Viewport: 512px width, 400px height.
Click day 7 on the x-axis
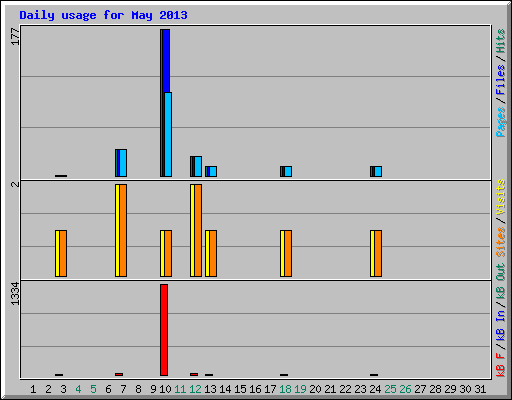[x=123, y=389]
